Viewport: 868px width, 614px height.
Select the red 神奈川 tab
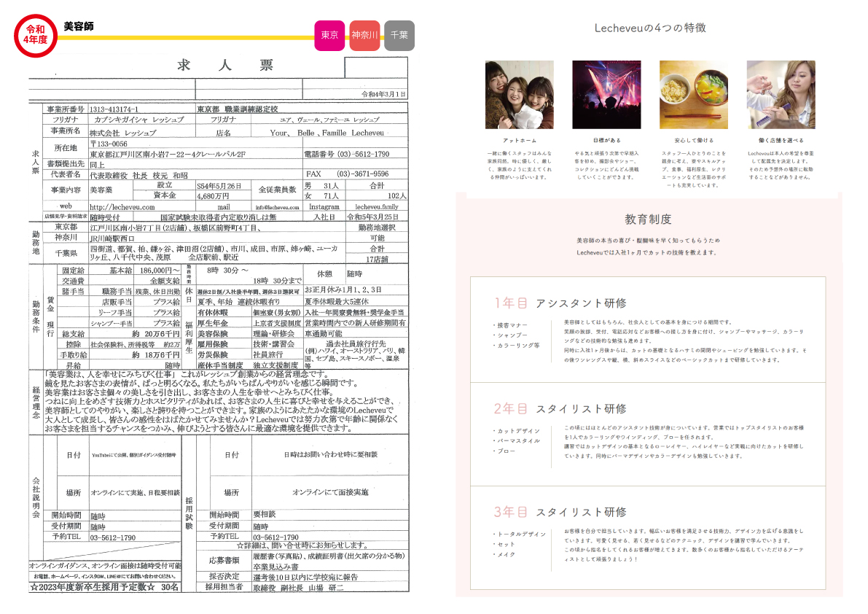364,36
